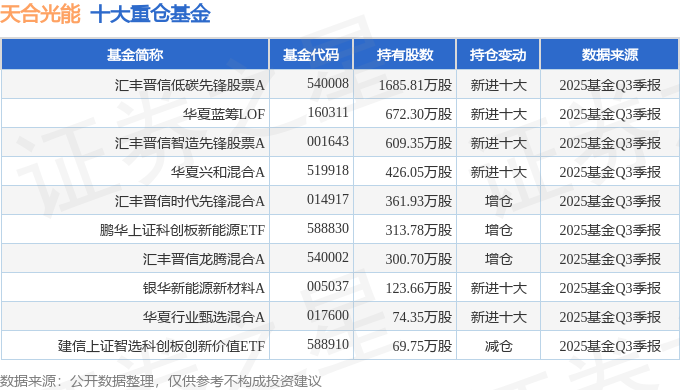680x390 pixels.
Task: Click the 69.75万股 holding value
Action: 422,346
